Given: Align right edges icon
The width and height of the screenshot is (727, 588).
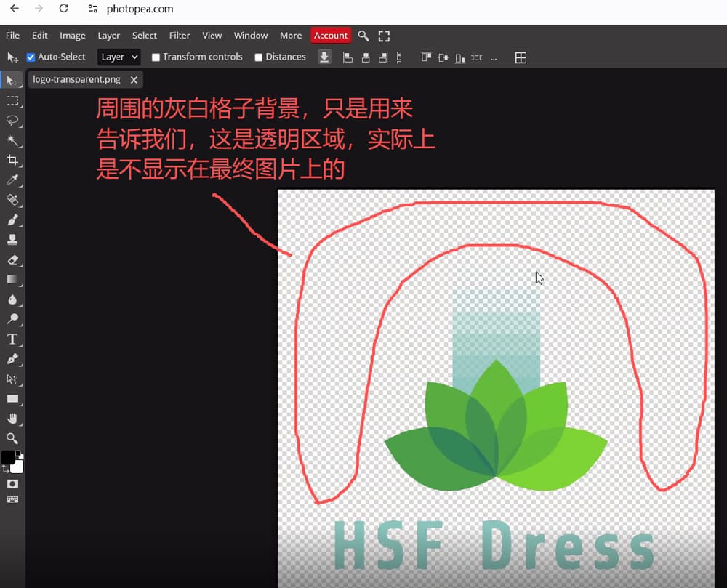Looking at the screenshot, I should [x=383, y=58].
